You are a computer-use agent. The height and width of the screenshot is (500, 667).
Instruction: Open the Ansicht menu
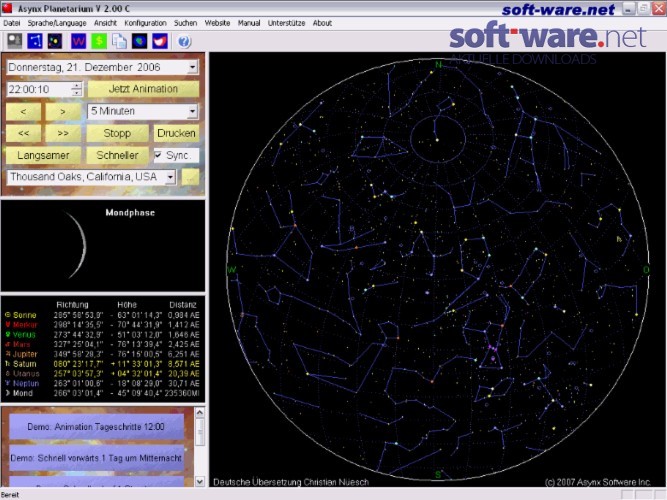pos(105,23)
